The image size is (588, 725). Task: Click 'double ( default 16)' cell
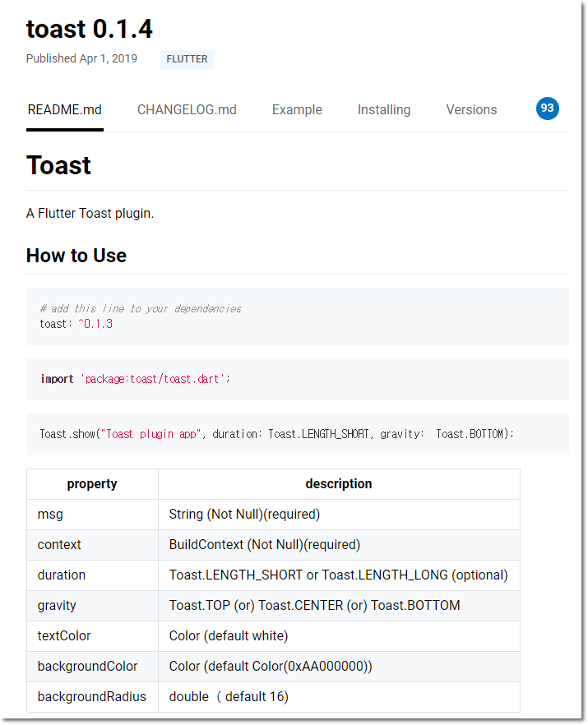click(339, 697)
